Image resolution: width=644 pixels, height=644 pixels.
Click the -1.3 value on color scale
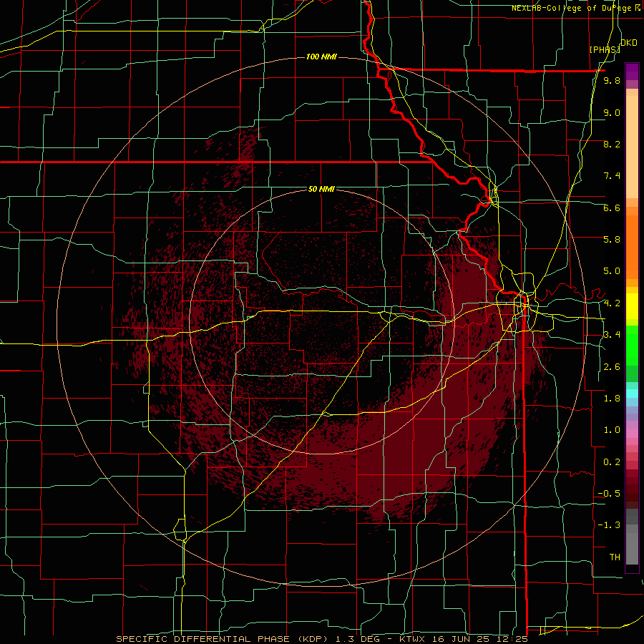[x=609, y=525]
